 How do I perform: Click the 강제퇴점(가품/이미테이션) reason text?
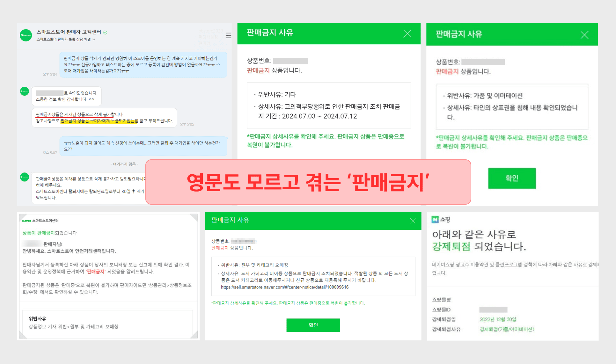click(x=507, y=329)
